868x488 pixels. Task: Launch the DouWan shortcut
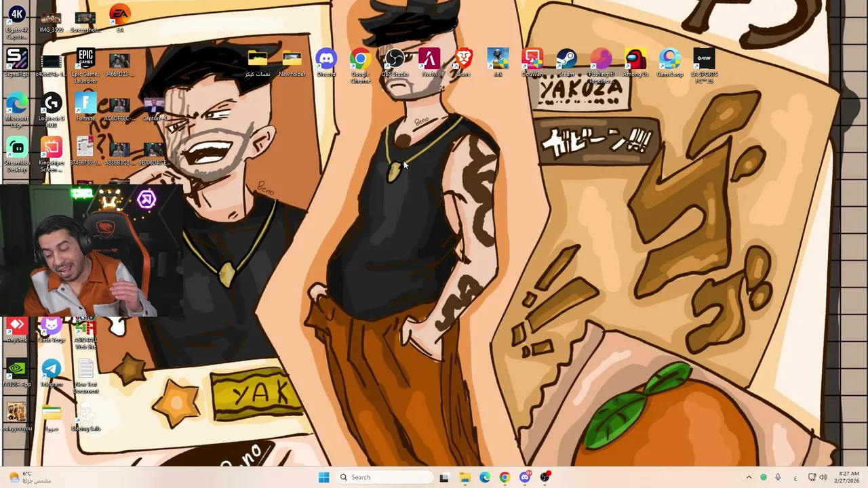532,63
